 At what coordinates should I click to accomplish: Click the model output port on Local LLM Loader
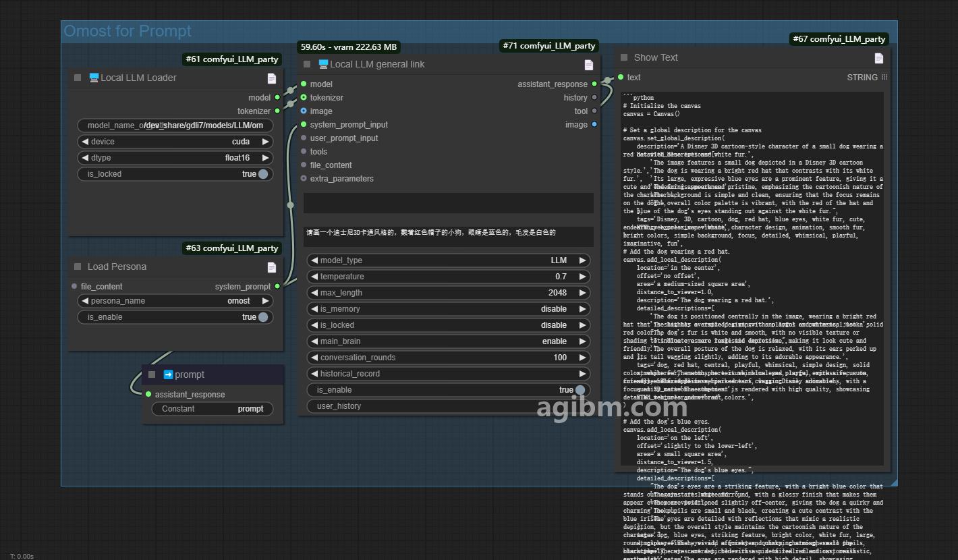point(277,98)
